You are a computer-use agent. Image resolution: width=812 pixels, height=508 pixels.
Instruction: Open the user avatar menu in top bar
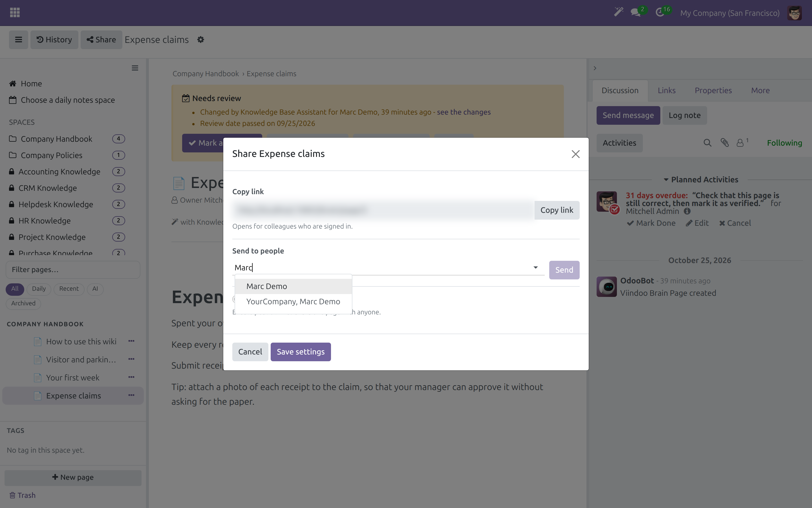point(794,13)
